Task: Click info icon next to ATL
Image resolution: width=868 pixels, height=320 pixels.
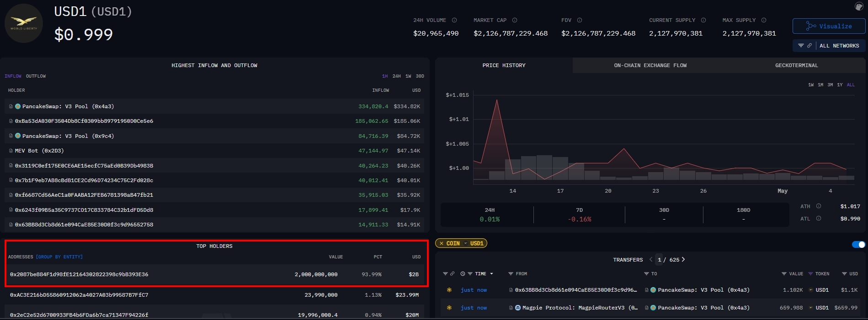Action: pos(819,219)
